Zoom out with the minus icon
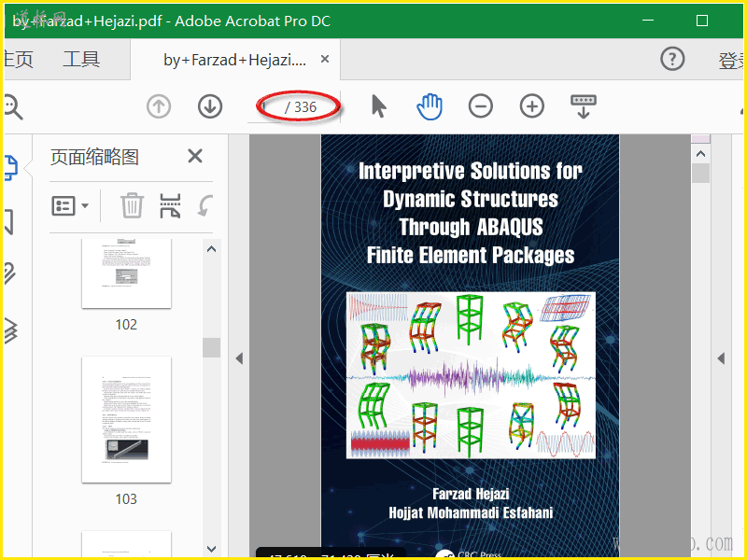Viewport: 747px width, 560px height. (x=481, y=106)
